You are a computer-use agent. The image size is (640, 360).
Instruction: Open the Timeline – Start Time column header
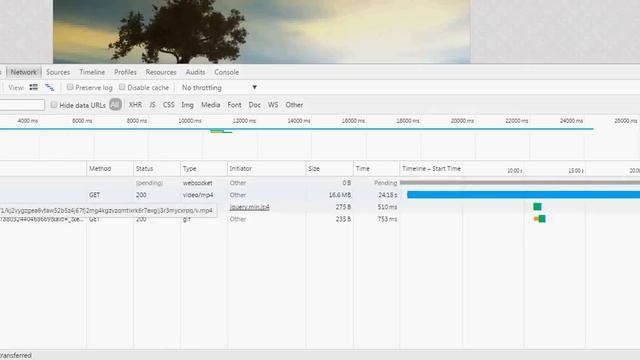click(431, 169)
